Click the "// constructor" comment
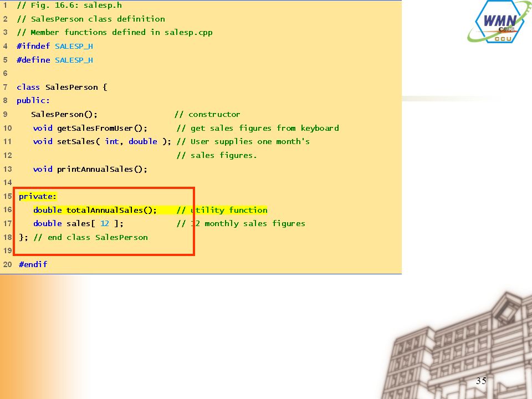This screenshot has width=532, height=399. pyautogui.click(x=207, y=114)
